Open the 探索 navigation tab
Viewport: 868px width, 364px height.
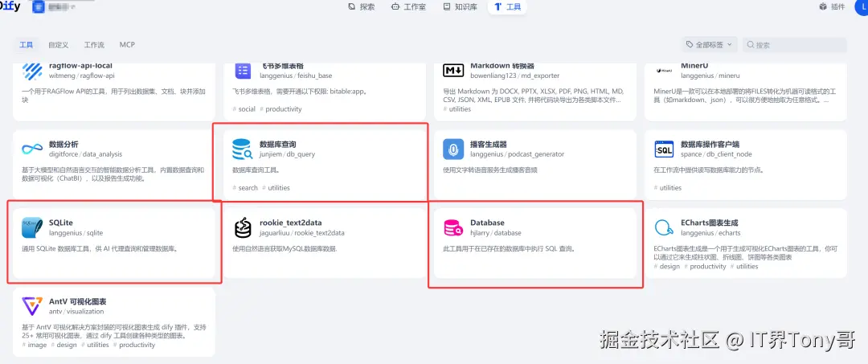coord(361,7)
